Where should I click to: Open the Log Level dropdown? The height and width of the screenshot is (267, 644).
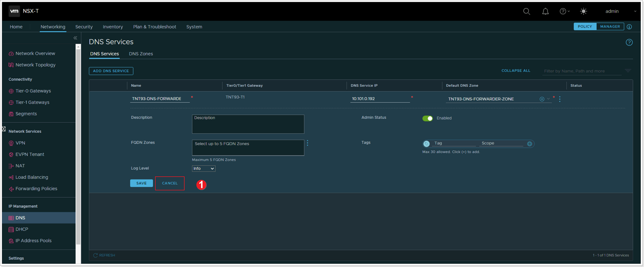coord(204,168)
